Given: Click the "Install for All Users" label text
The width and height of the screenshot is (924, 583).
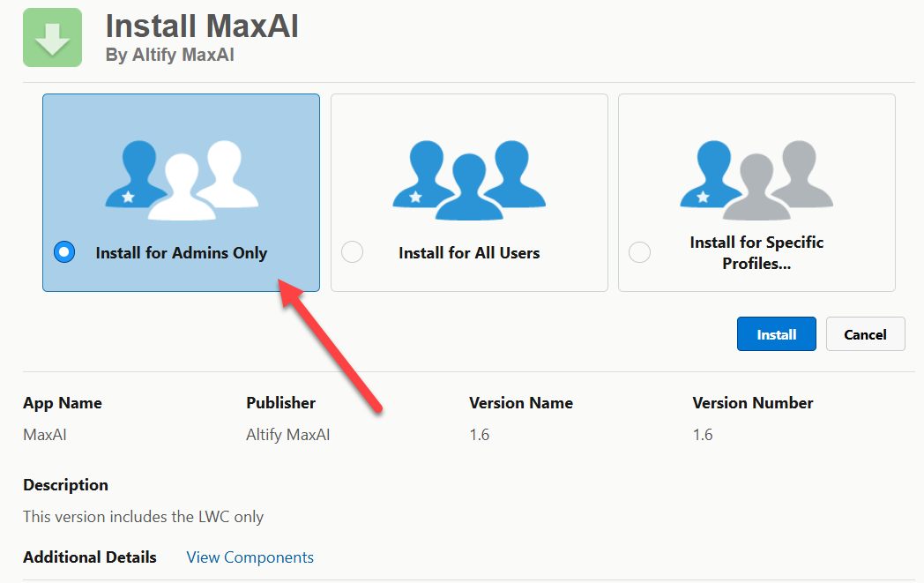Looking at the screenshot, I should click(x=469, y=253).
